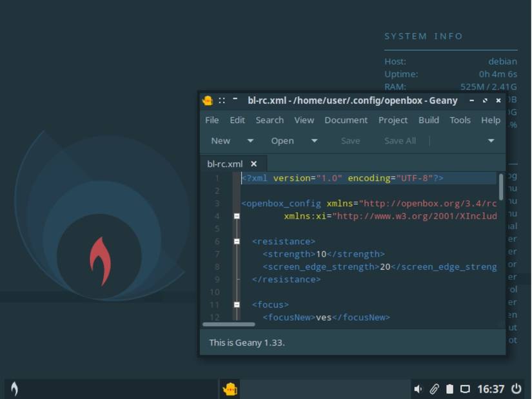Collapse the resistance block fold at line 6
The height and width of the screenshot is (399, 532).
click(x=236, y=241)
